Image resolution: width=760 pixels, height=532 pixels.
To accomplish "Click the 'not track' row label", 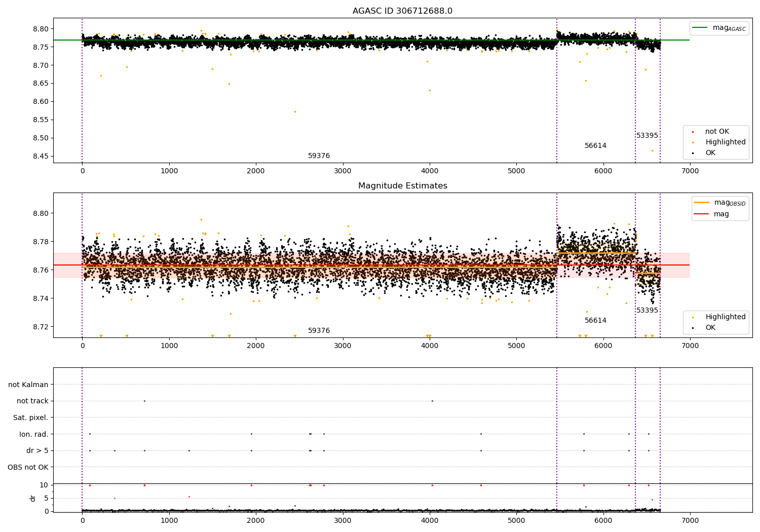I will [x=32, y=401].
